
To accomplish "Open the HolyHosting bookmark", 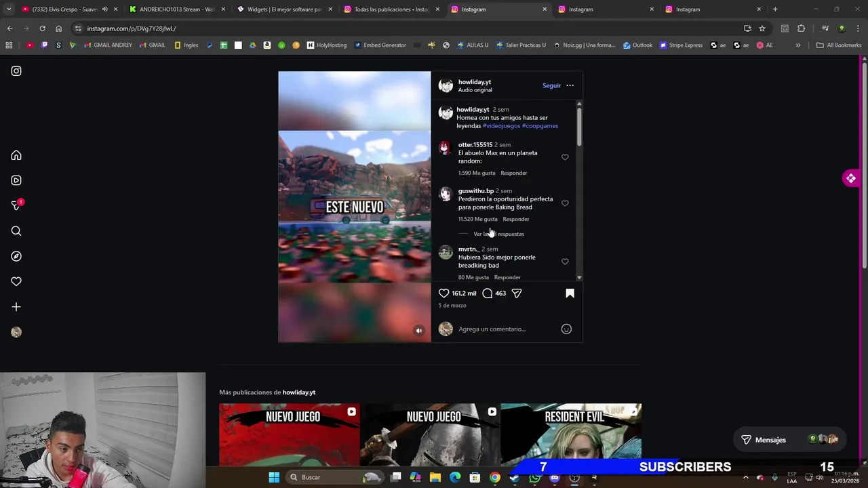I will pos(326,45).
